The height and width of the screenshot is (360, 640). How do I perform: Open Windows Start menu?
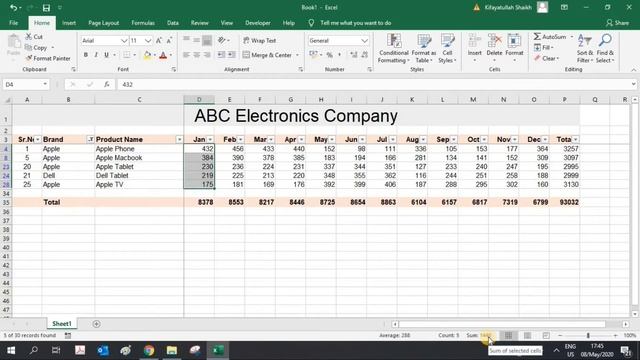pos(11,350)
